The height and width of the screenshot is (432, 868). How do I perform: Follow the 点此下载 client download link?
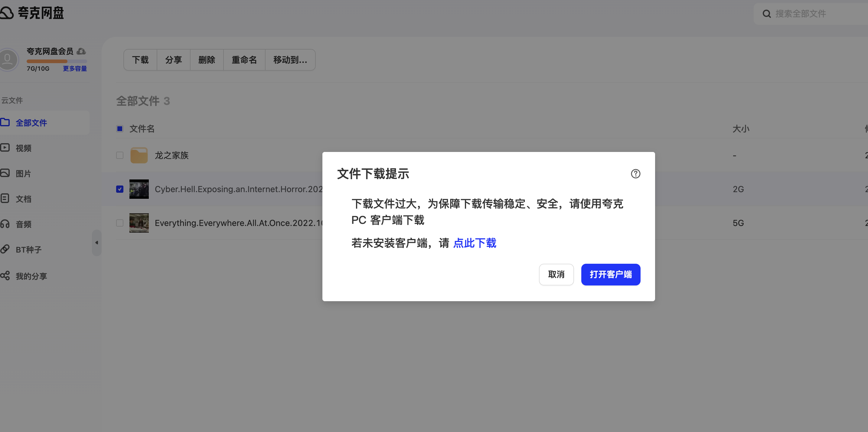click(x=475, y=243)
